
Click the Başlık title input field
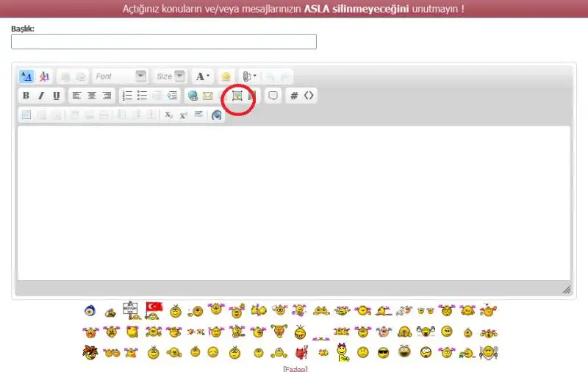(x=163, y=42)
